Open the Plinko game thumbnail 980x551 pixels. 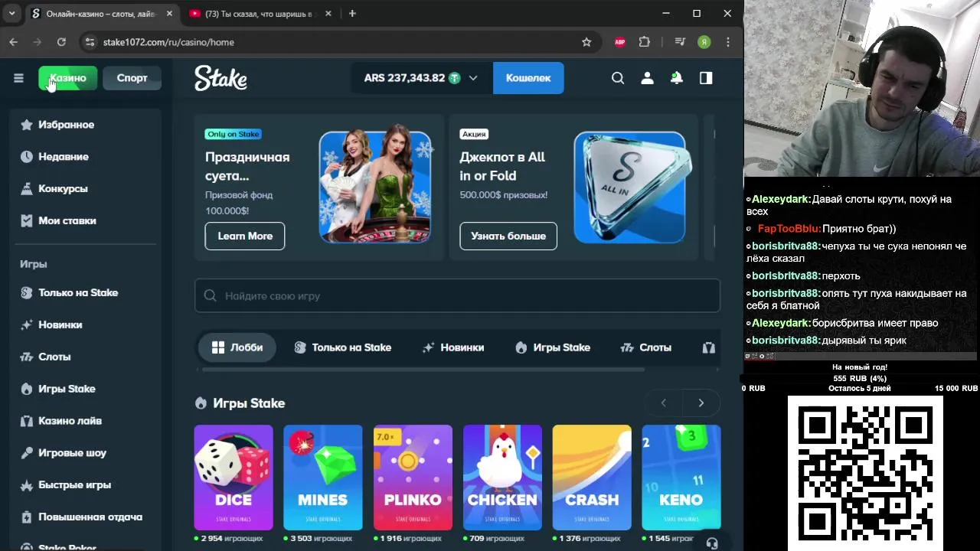[413, 478]
